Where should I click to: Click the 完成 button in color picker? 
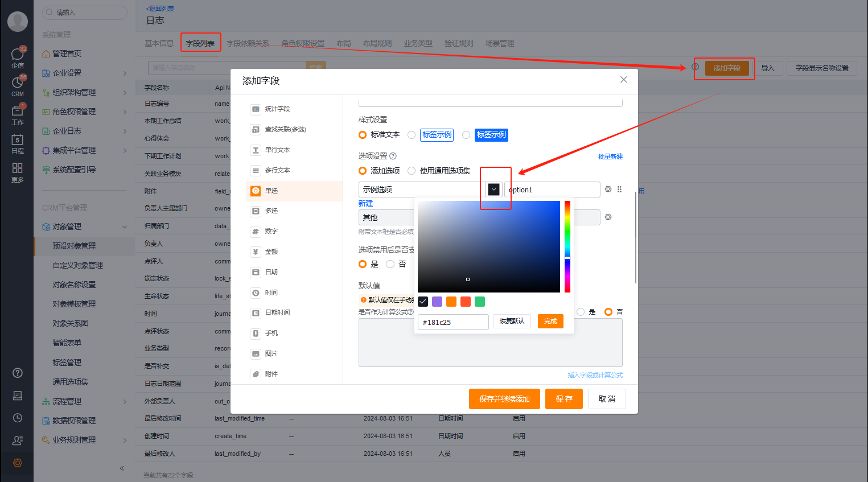tap(550, 321)
